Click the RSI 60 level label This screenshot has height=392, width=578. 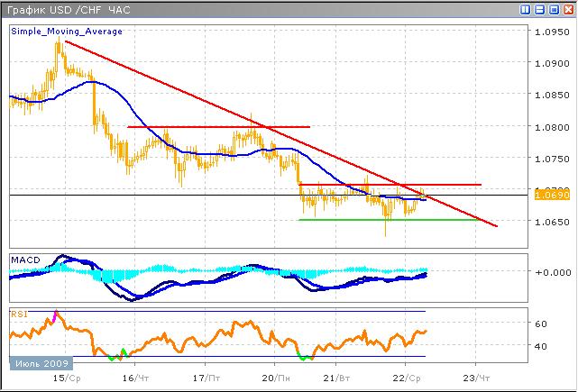click(542, 323)
